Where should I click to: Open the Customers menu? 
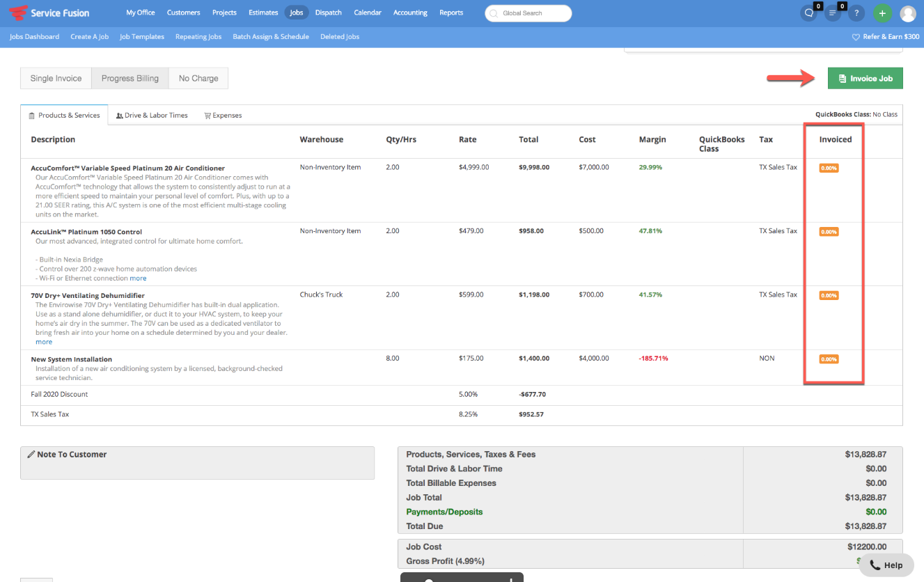184,13
